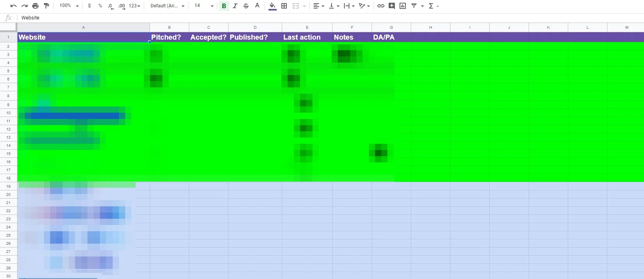Increase decimal places
Viewport: 644px width, 279px height.
coord(122,6)
